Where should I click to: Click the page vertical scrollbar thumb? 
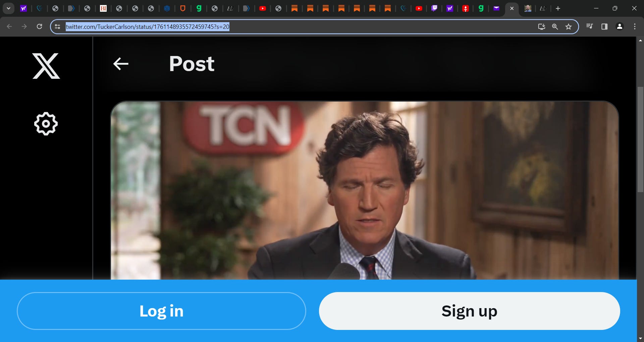coord(640,139)
